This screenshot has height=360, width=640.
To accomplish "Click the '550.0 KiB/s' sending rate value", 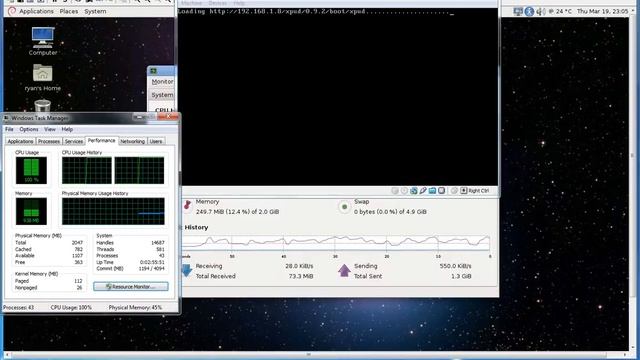I will (455, 266).
